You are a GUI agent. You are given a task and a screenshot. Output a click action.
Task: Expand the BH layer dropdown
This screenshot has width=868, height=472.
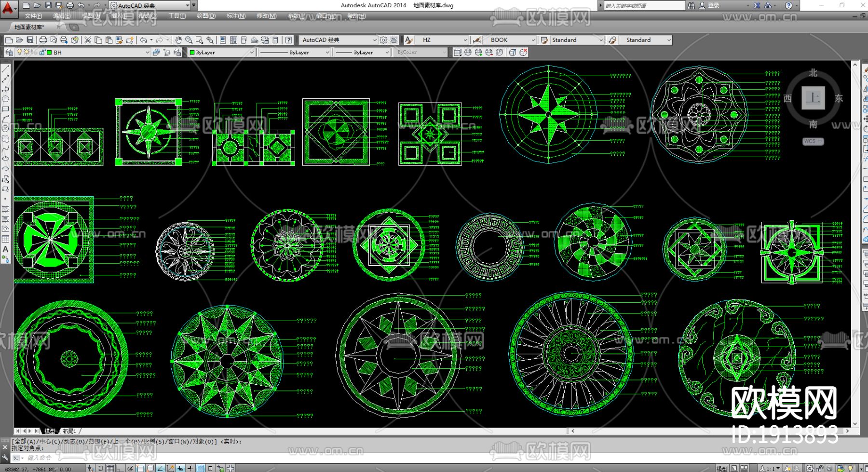pos(147,53)
